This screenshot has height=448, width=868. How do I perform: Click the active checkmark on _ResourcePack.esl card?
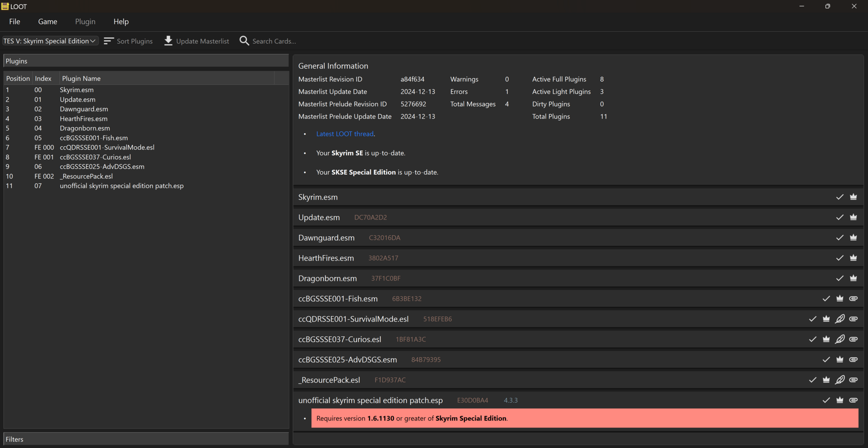click(x=812, y=380)
